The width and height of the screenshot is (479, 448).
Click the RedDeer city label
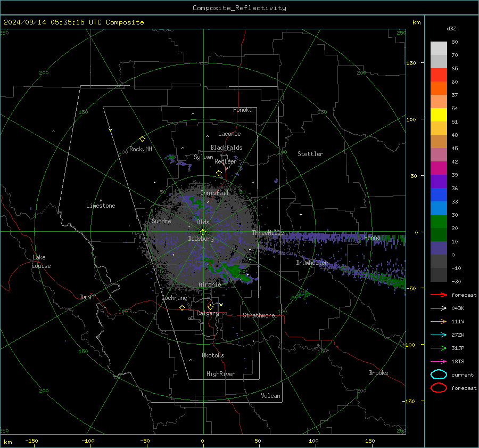(226, 161)
